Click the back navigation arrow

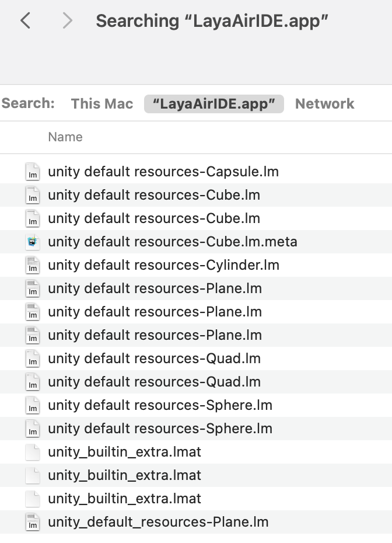point(25,21)
